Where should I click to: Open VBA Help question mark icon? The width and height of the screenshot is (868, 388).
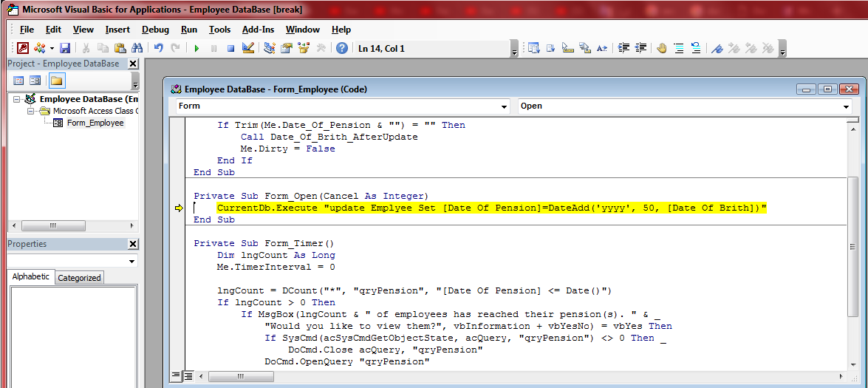(x=341, y=48)
